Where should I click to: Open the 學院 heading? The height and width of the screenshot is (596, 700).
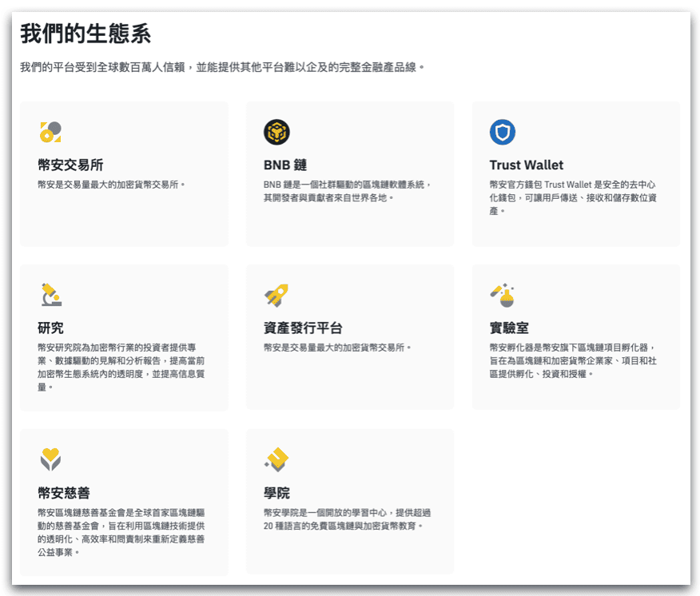tap(276, 493)
